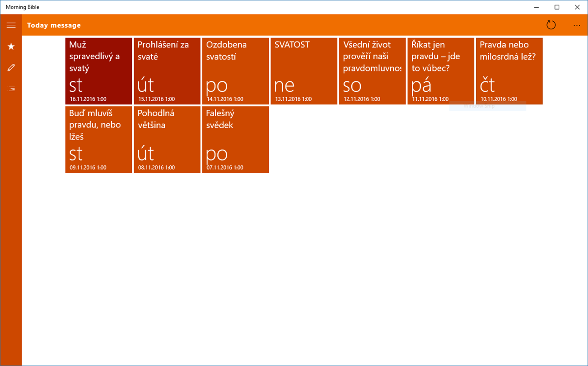
Task: Open the "SVATOST" Sunday tile
Action: pos(304,71)
